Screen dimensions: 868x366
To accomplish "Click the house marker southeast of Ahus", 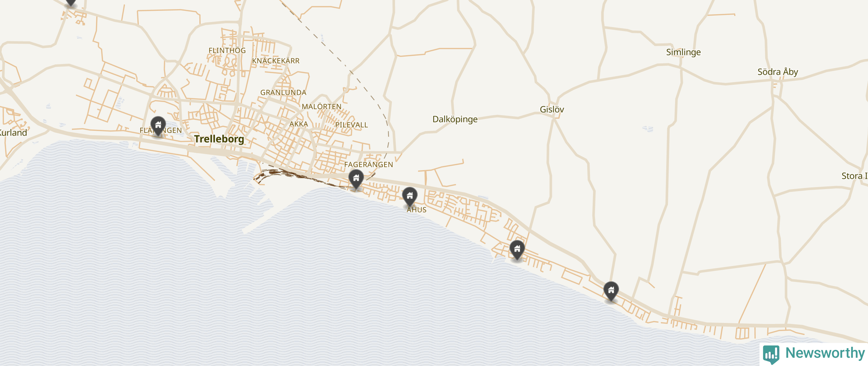I will coord(517,250).
